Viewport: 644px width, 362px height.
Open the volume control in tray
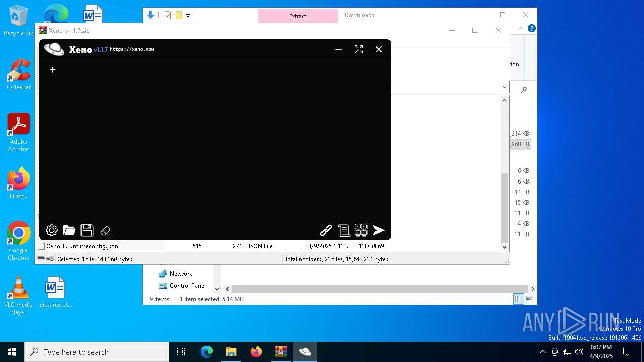coord(579,352)
